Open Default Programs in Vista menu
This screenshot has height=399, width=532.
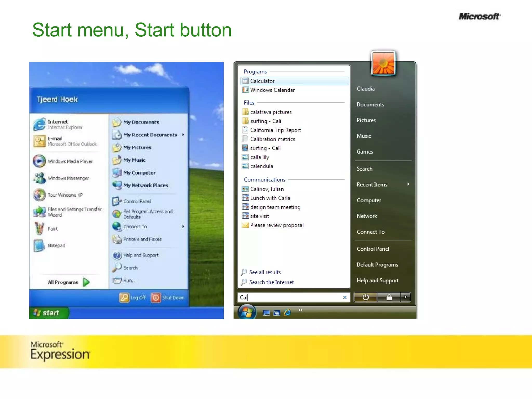coord(377,265)
